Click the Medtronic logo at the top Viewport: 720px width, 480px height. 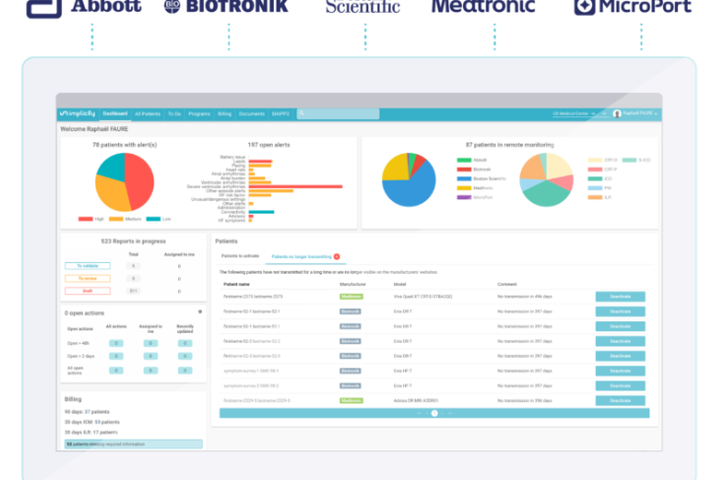click(483, 7)
